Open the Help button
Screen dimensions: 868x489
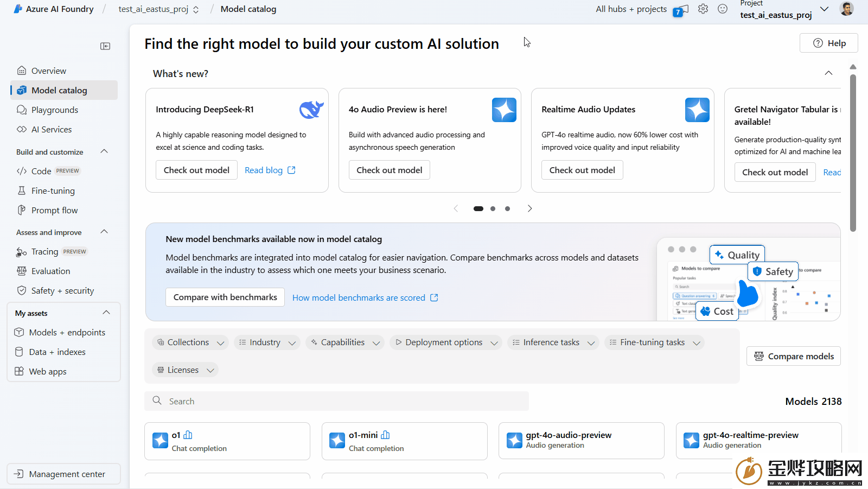pos(829,43)
